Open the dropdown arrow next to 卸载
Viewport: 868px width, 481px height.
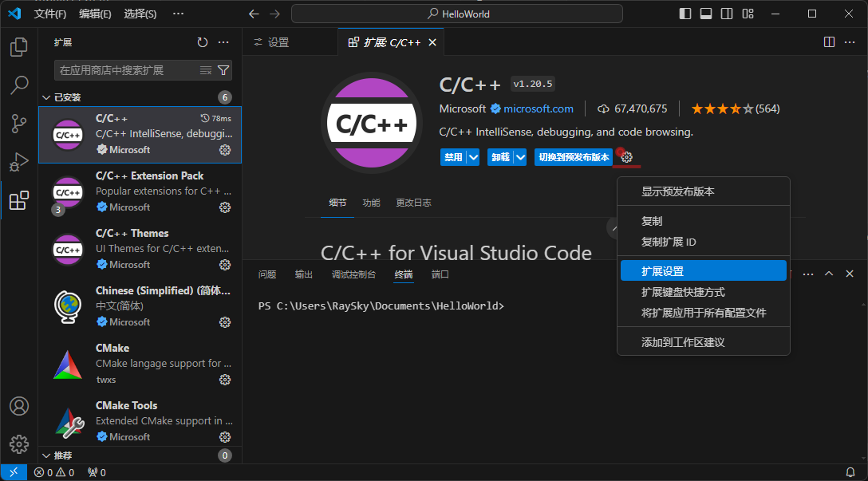coord(520,157)
